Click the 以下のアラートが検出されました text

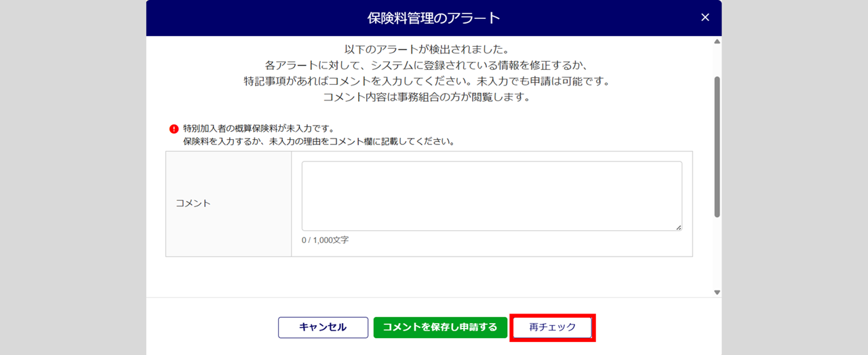tap(427, 50)
